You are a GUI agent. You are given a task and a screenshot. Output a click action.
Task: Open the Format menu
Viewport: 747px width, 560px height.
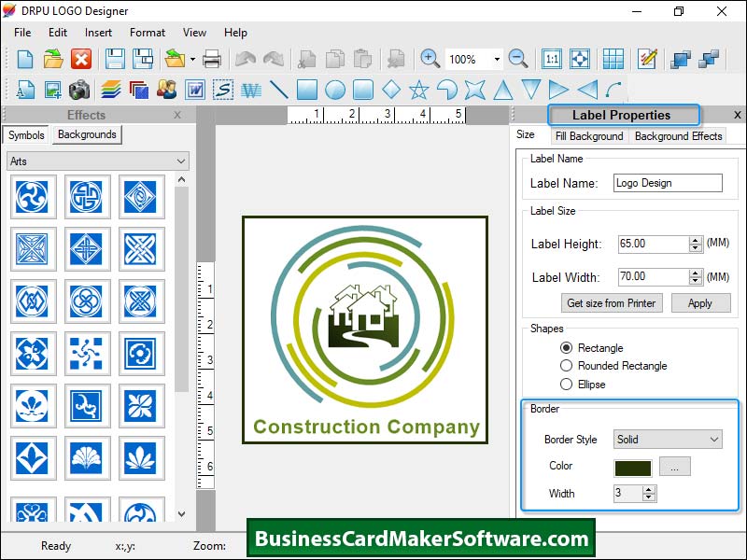[x=148, y=33]
